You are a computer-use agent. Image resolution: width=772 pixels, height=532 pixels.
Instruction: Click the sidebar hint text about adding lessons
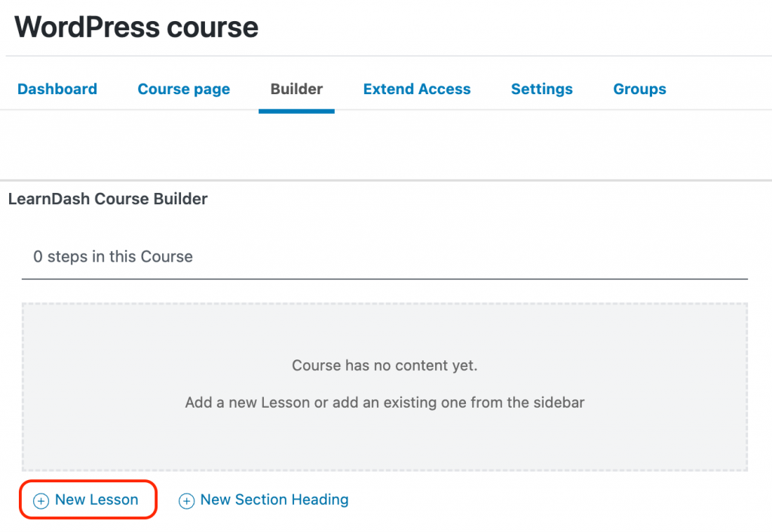384,402
